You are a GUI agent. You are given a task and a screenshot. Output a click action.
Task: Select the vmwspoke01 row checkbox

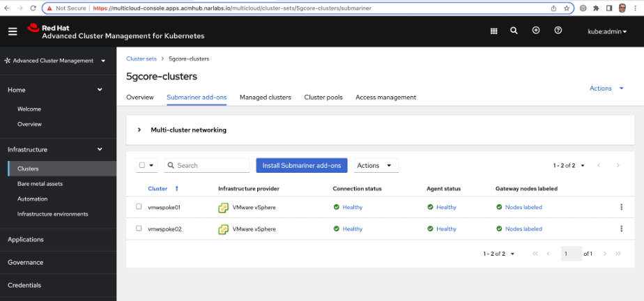(x=139, y=207)
